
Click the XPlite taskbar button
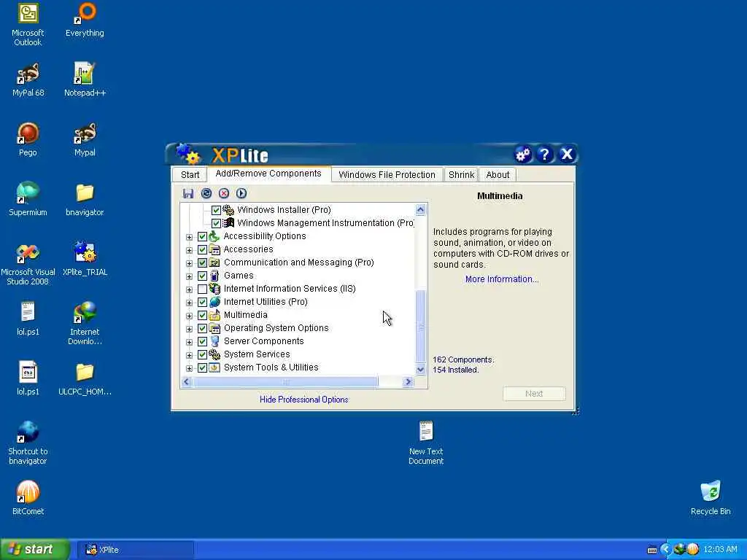tap(136, 550)
